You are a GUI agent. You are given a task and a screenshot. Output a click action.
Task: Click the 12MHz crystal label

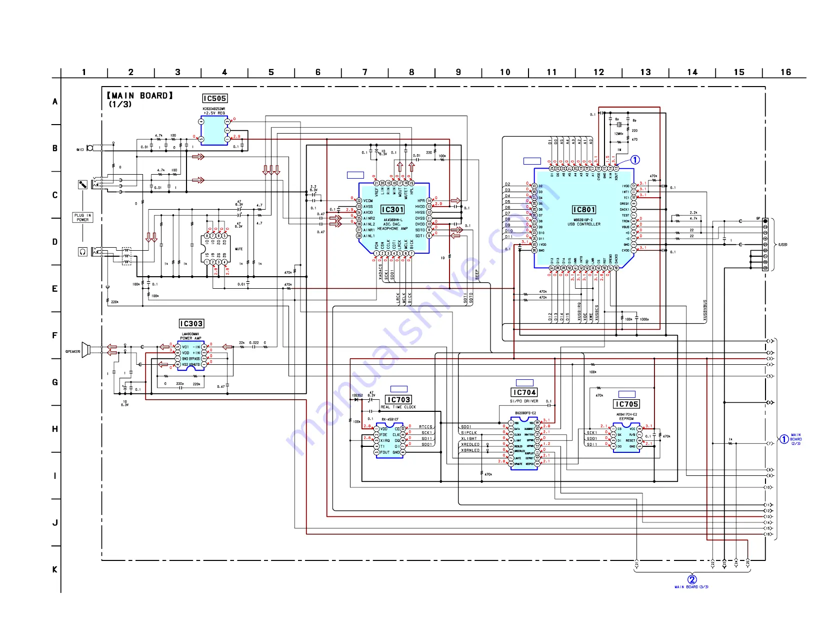[x=618, y=134]
